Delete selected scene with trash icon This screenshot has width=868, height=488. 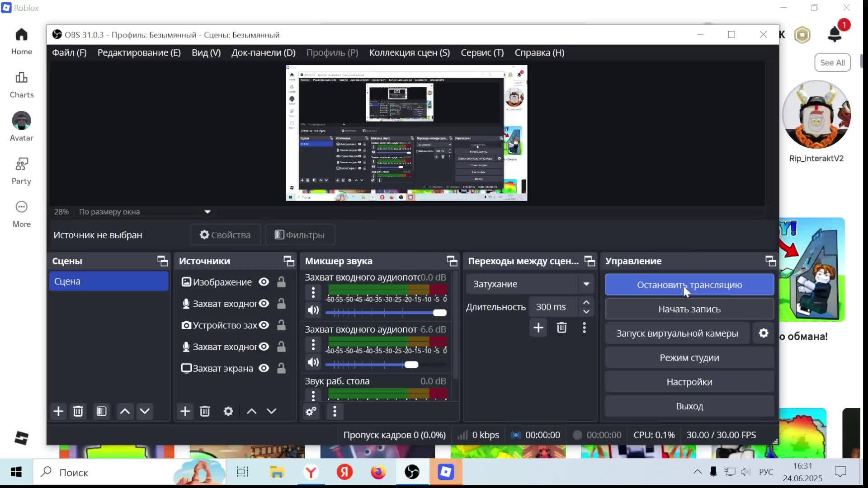(78, 411)
